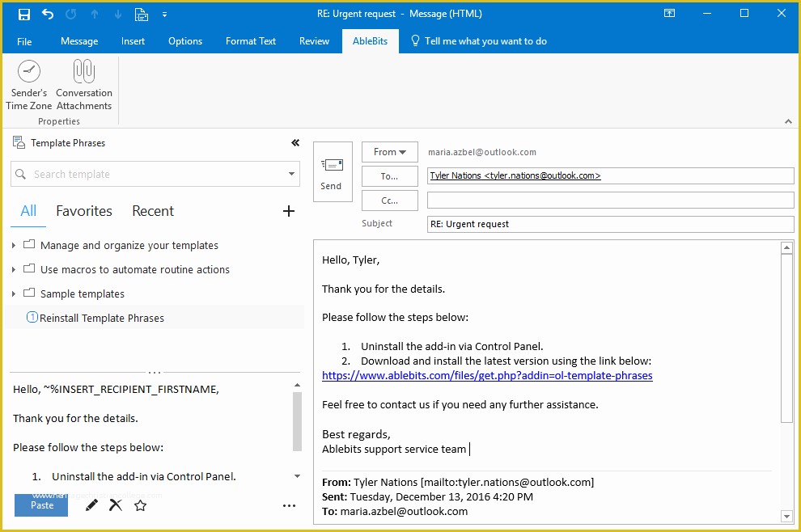Select the AbleBits ribbon tab

click(x=370, y=41)
